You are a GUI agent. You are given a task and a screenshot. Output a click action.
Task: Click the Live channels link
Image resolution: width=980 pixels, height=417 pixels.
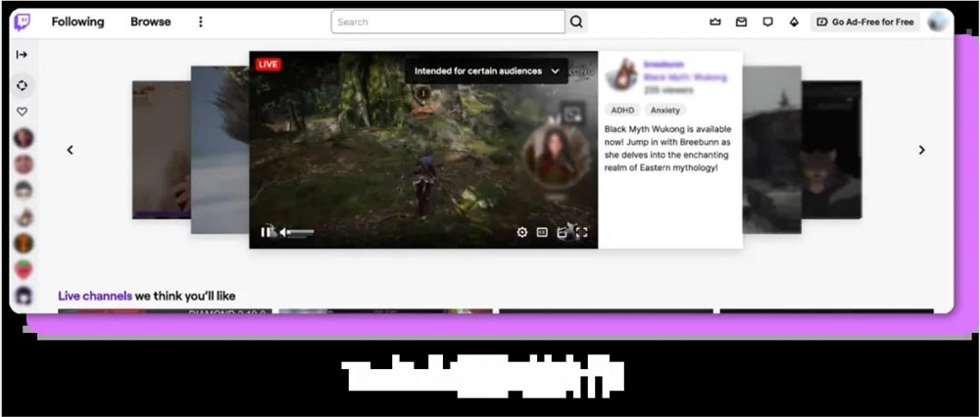click(95, 296)
